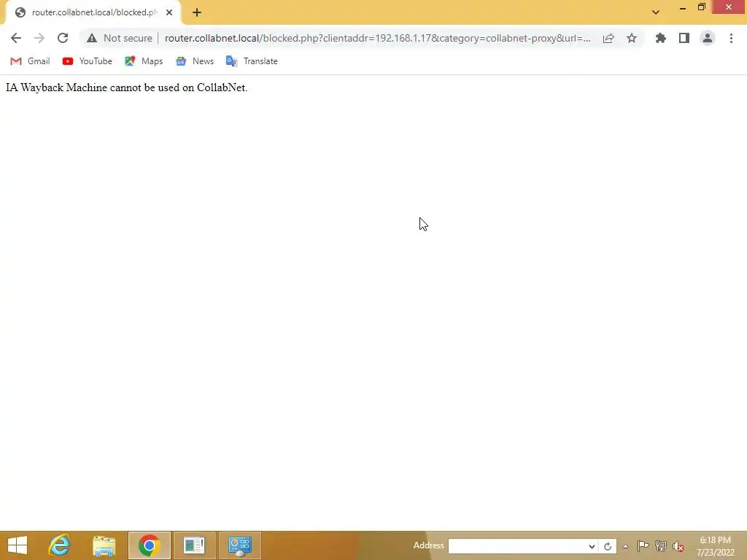
Task: Open the clock showing 6:18 PM
Action: click(x=715, y=546)
